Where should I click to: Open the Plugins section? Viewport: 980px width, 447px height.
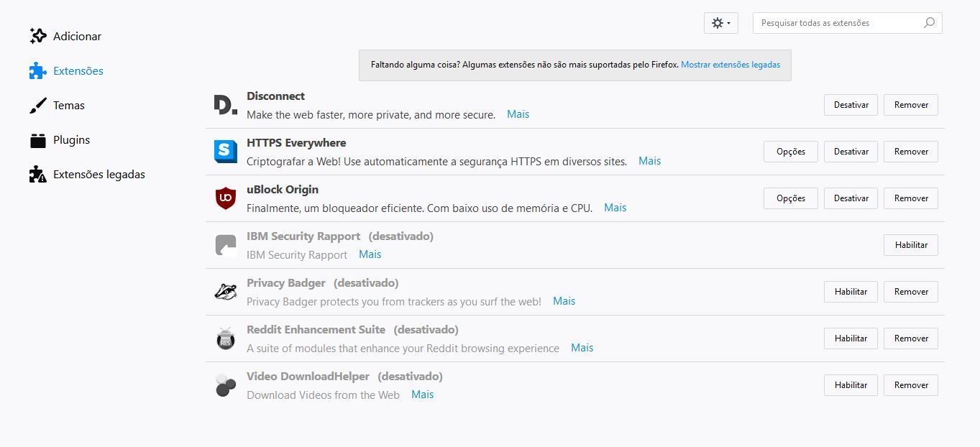point(71,140)
